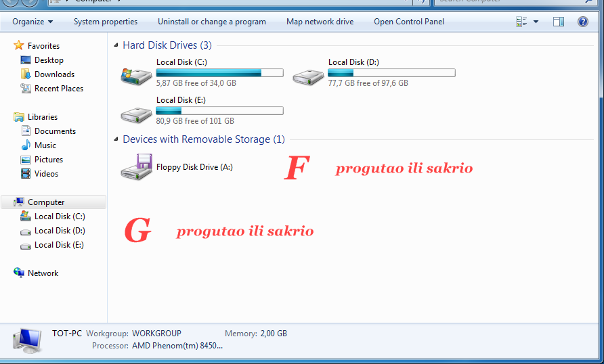
Task: Open the Help icon in the toolbar
Action: 583,22
